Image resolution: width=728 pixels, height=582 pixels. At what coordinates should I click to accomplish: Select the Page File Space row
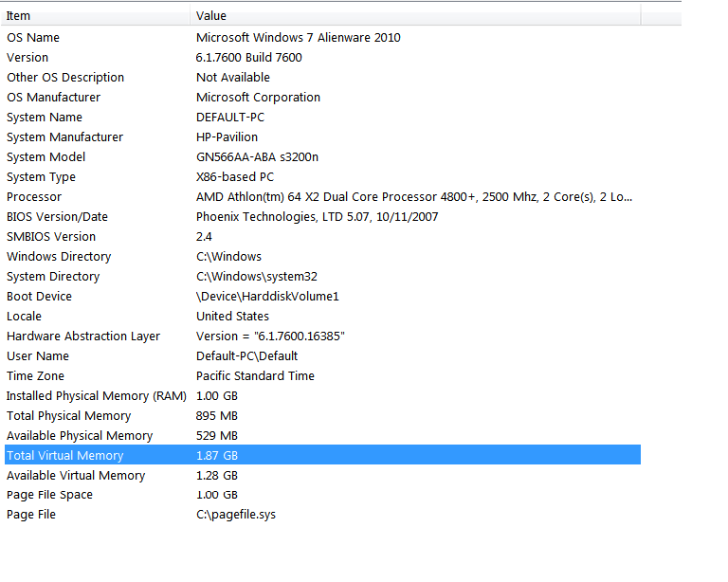pyautogui.click(x=49, y=496)
